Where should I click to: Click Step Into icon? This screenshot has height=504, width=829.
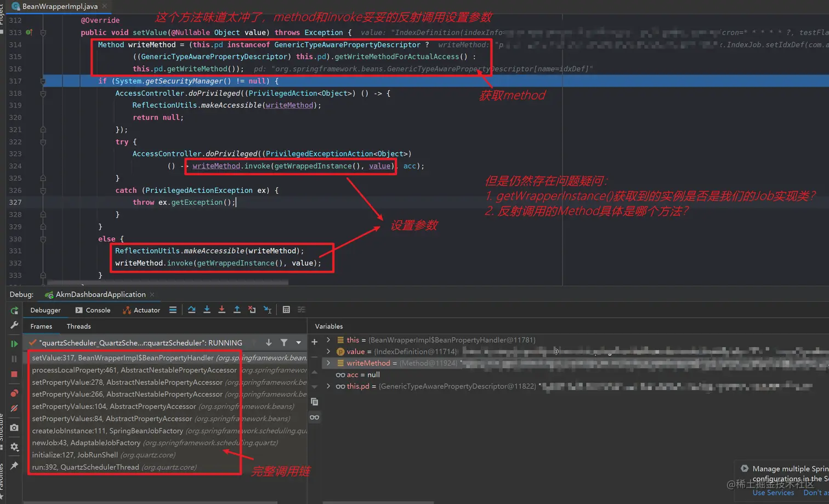[207, 310]
